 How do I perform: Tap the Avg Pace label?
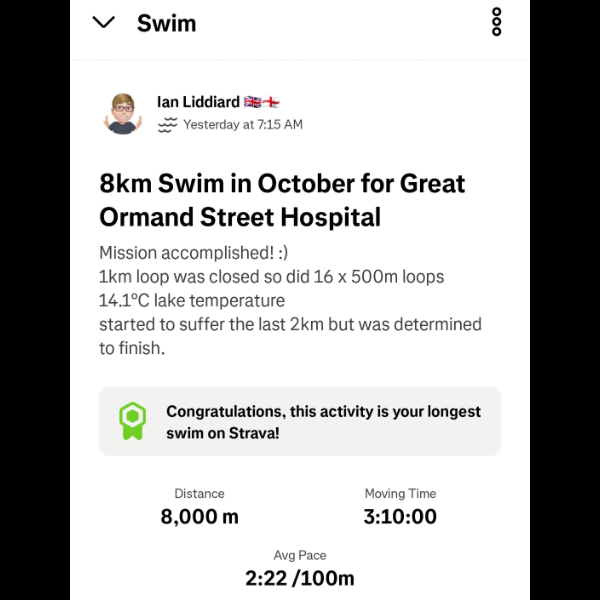coord(300,555)
